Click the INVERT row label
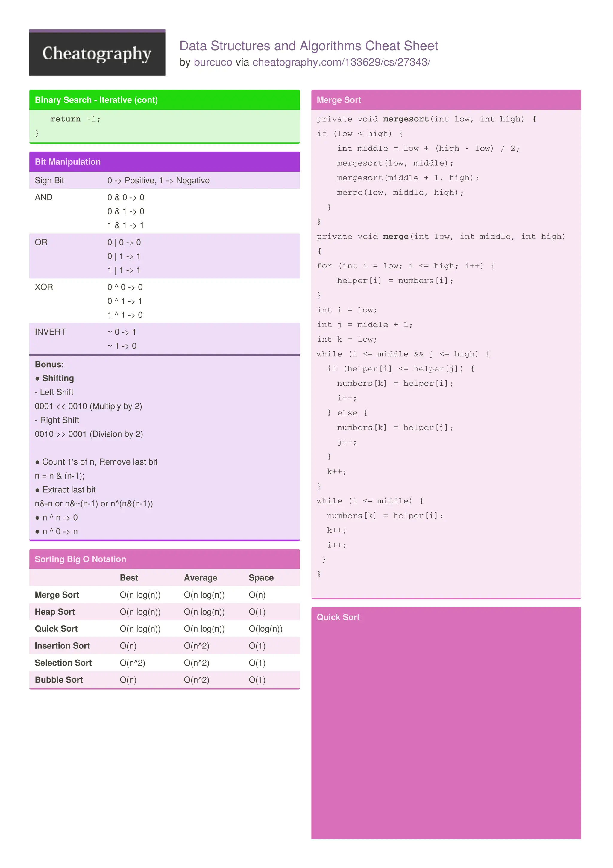The height and width of the screenshot is (868, 613). click(x=50, y=332)
